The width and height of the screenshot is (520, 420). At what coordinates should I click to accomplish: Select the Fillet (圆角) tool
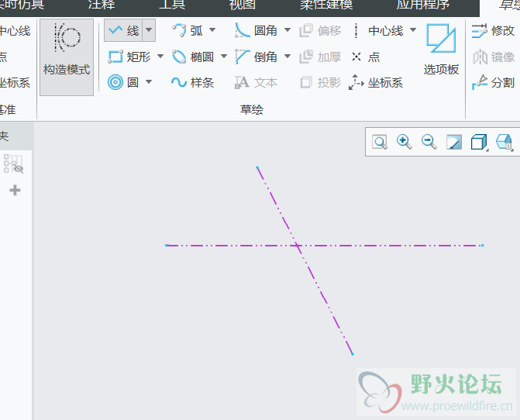click(x=256, y=31)
